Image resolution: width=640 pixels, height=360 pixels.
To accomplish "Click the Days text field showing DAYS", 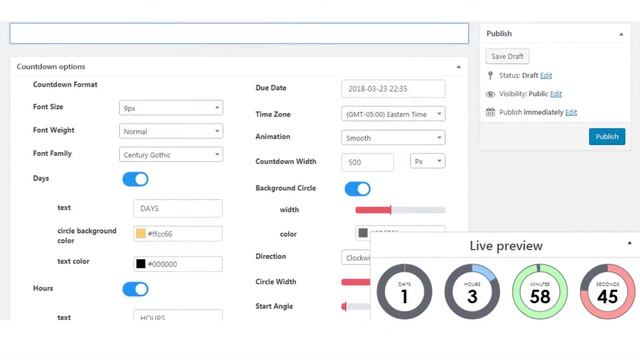I will (178, 208).
